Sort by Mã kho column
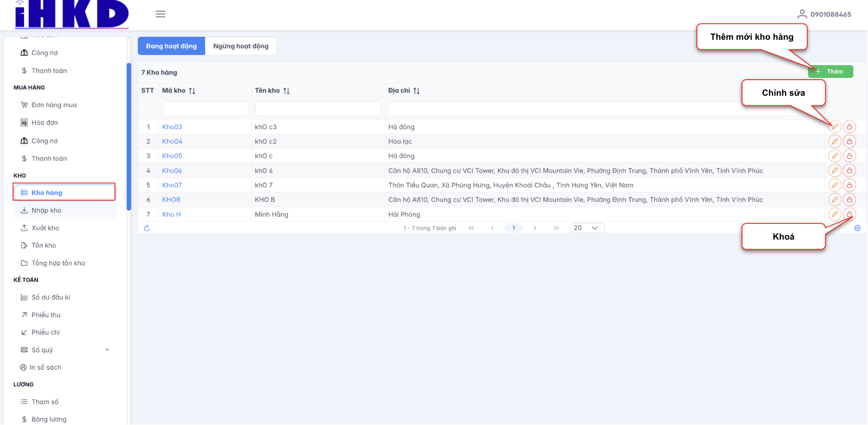Image resolution: width=868 pixels, height=425 pixels. click(192, 91)
